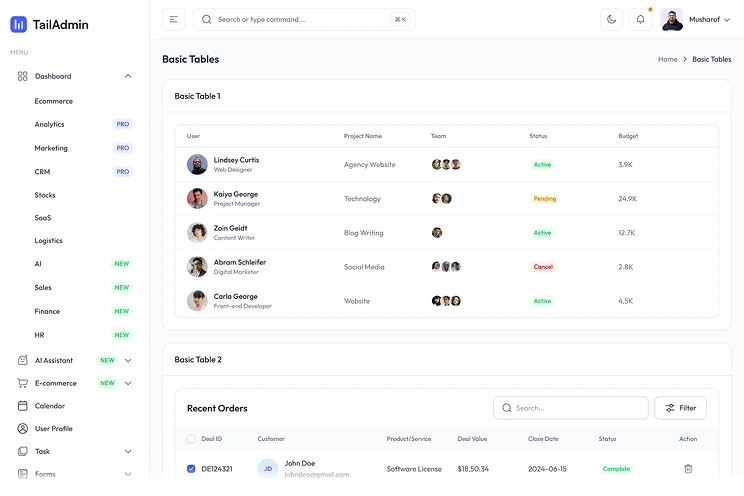Click the Software License cell
Screen dimensions: 744x496
coord(414,469)
